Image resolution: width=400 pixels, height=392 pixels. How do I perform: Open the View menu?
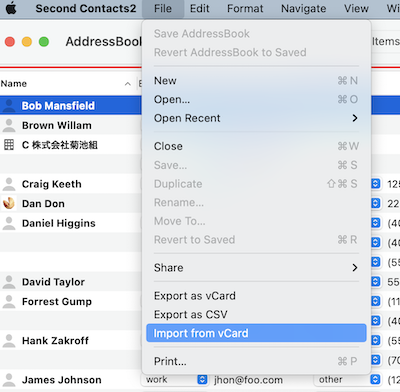coord(356,8)
